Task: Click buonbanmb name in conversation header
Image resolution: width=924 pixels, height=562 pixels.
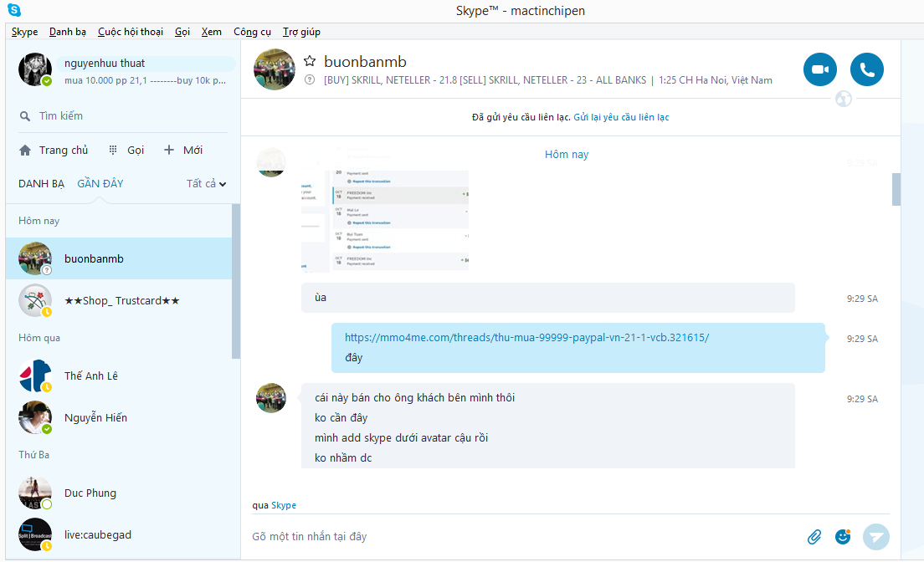Action: [366, 61]
